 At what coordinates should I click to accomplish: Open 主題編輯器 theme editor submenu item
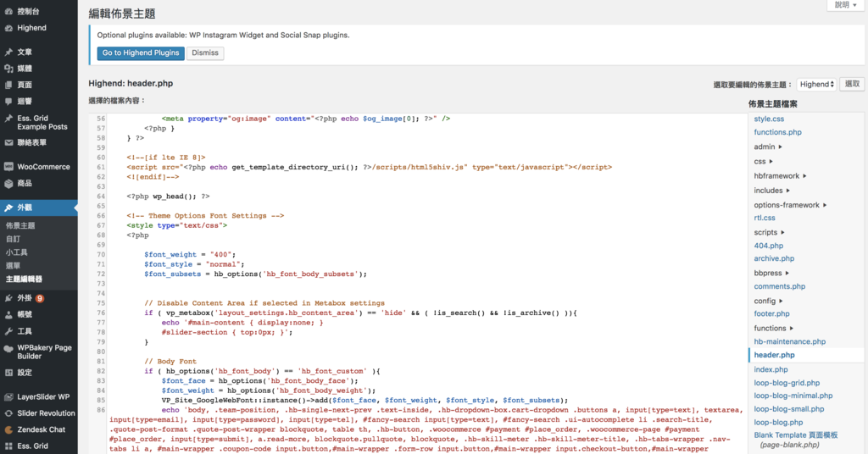pyautogui.click(x=24, y=280)
